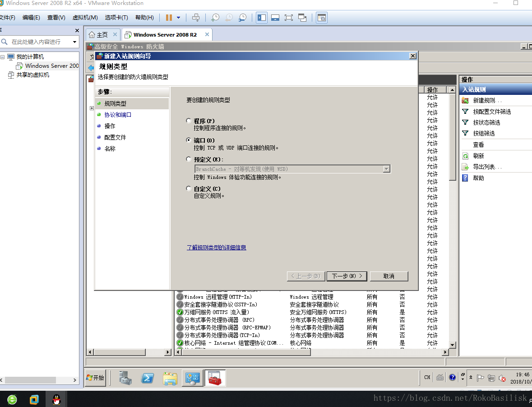
Task: Toggle the thumbnail bar view
Action: coord(275,18)
